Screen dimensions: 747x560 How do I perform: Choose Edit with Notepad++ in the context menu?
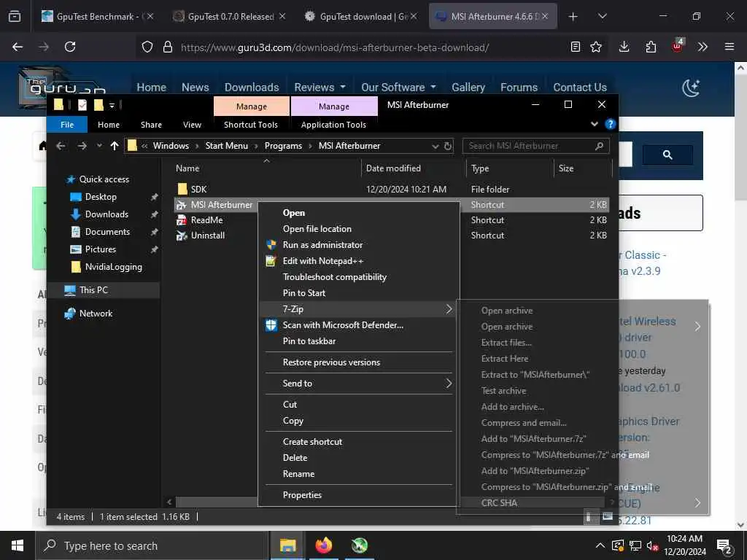[322, 261]
